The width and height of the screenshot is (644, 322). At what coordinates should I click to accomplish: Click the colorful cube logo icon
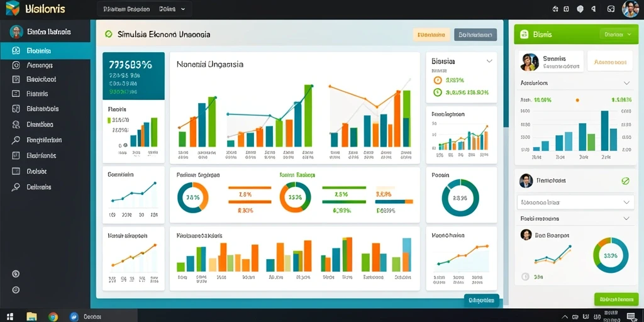[13, 8]
